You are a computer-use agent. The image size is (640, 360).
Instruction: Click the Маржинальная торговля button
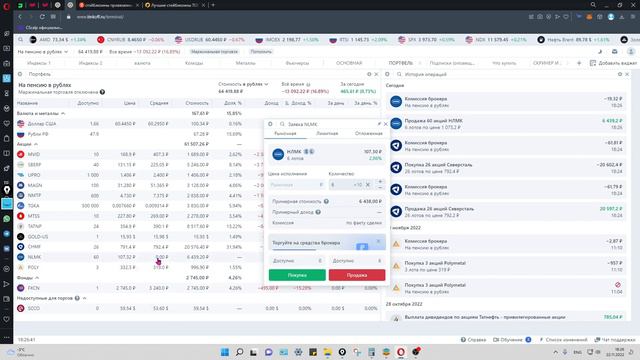[x=214, y=52]
